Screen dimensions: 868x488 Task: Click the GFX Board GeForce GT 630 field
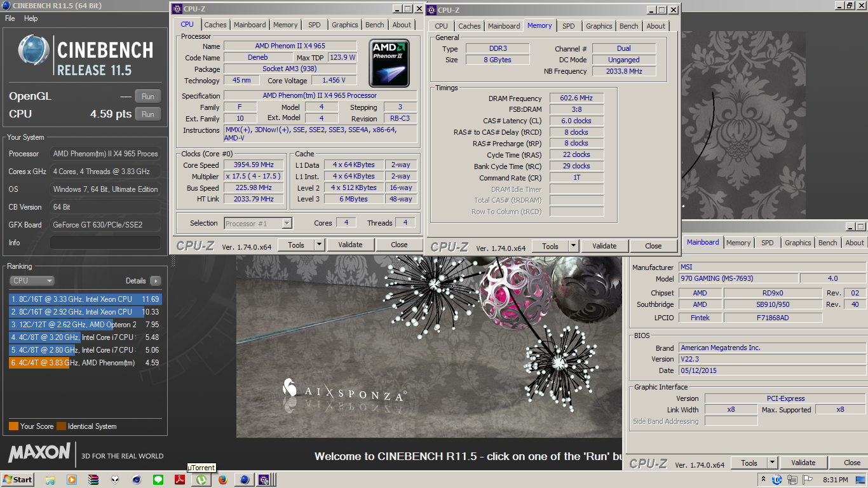[x=105, y=225]
